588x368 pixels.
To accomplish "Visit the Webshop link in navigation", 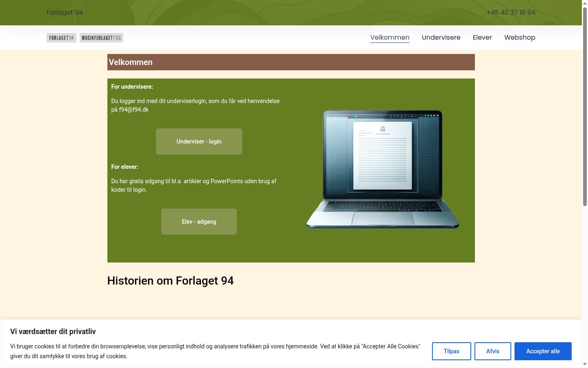I will [x=519, y=37].
